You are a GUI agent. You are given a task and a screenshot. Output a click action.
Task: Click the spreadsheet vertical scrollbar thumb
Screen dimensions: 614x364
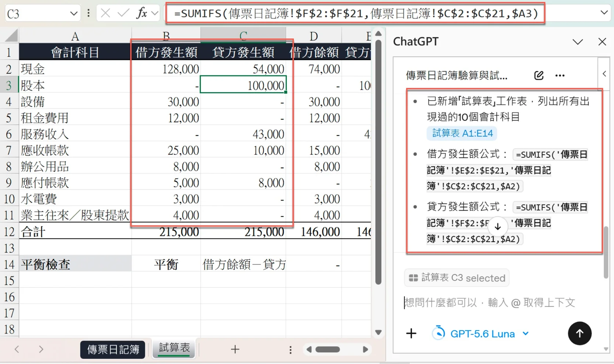(379, 162)
